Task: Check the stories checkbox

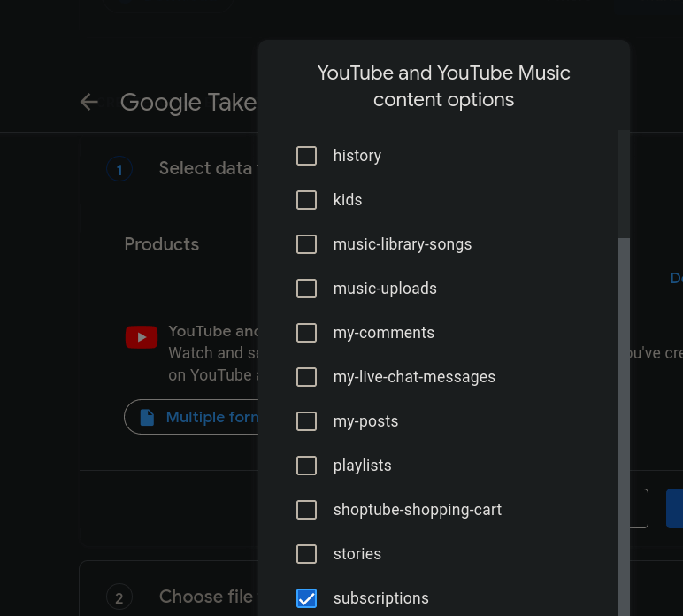Action: [306, 554]
